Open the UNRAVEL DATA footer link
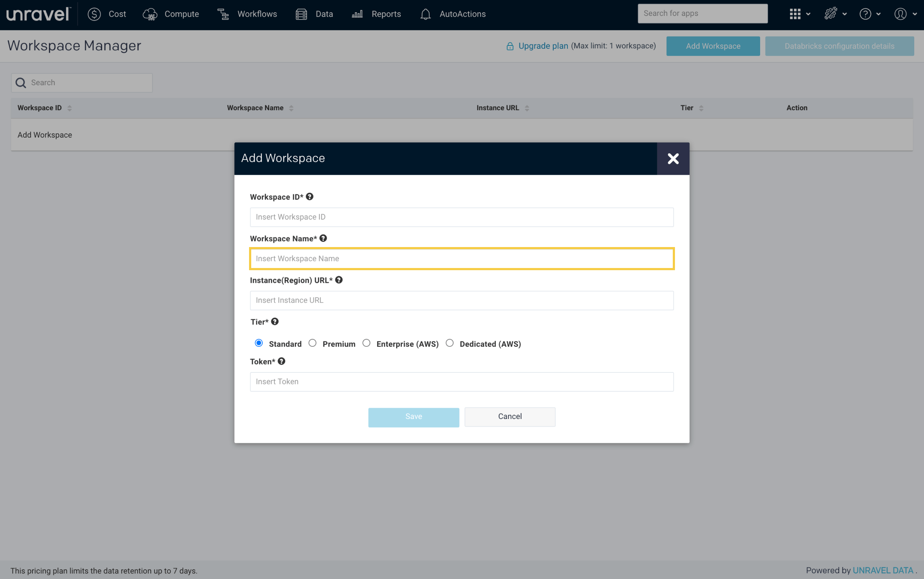This screenshot has height=579, width=924. [x=883, y=570]
